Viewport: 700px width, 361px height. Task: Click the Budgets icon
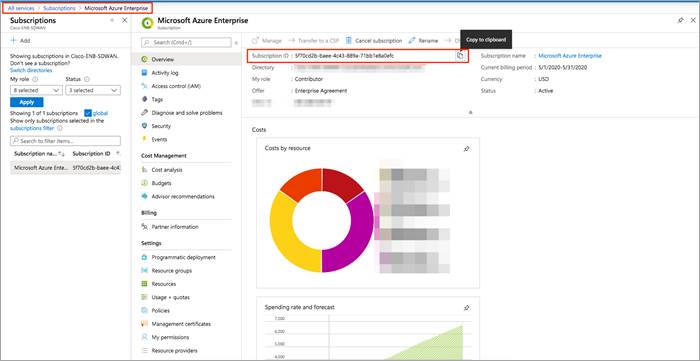point(144,183)
